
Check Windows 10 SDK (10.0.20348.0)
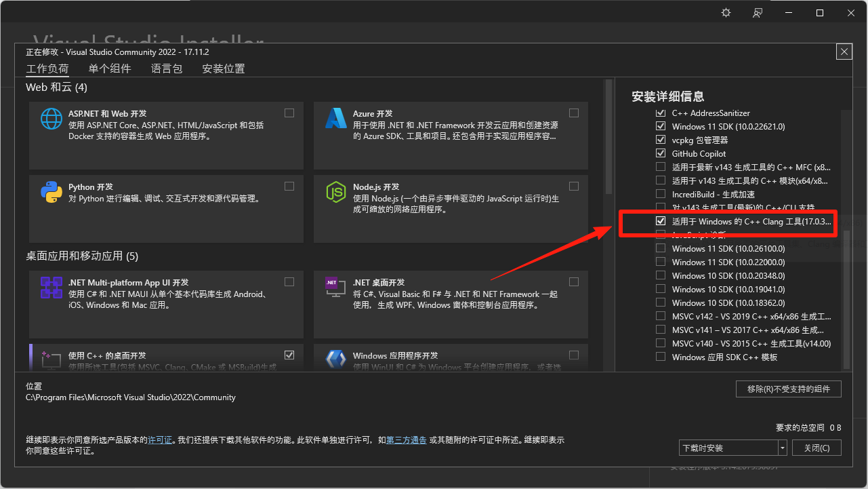coord(661,275)
